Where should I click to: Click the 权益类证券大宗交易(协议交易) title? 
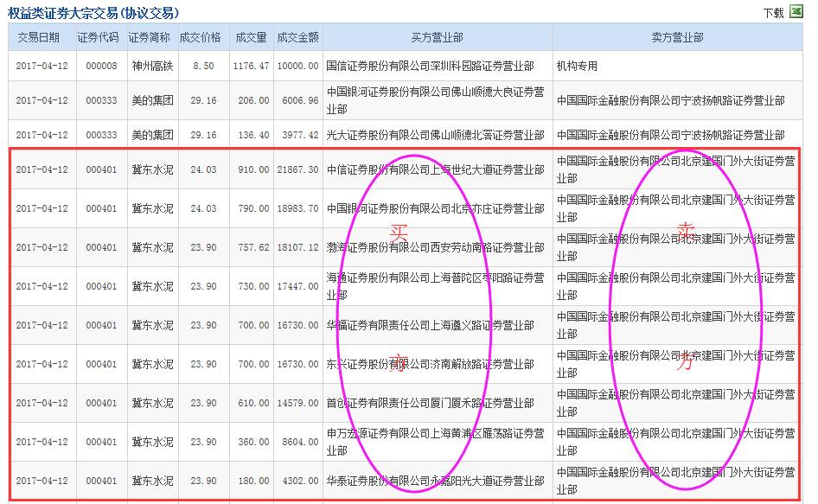[93, 13]
